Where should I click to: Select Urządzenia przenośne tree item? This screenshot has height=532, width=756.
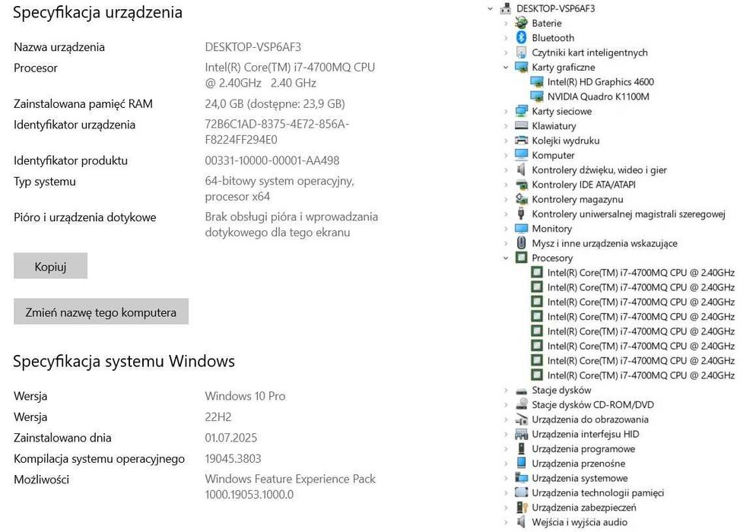point(579,464)
